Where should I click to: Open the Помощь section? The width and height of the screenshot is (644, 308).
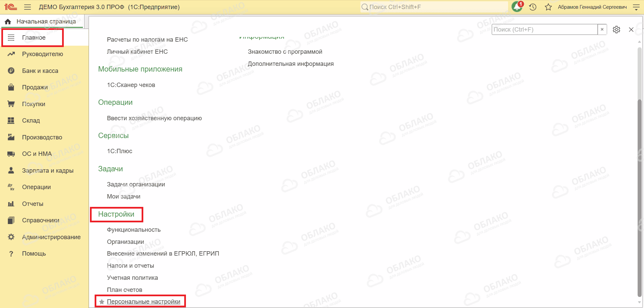[x=34, y=254]
